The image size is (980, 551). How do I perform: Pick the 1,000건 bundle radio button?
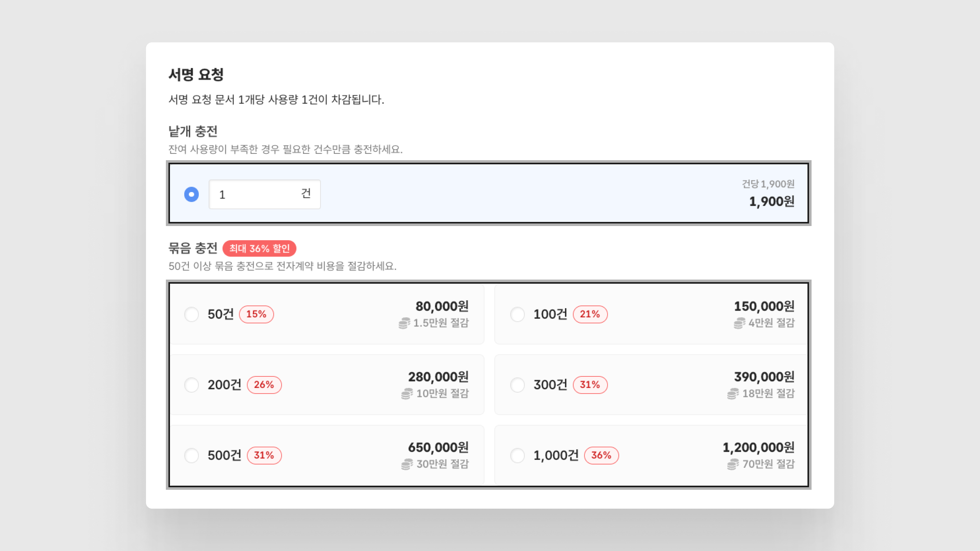[517, 455]
